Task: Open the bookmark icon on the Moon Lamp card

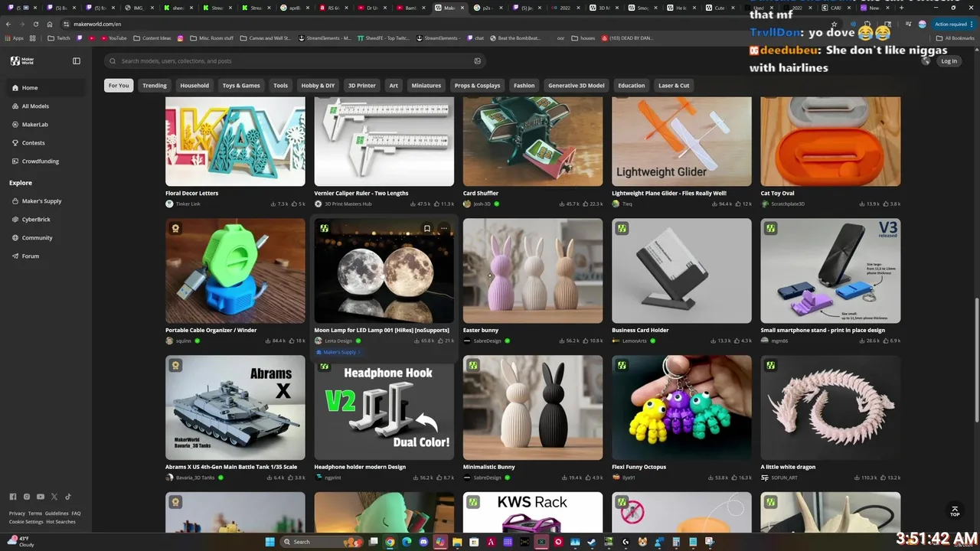Action: click(427, 228)
